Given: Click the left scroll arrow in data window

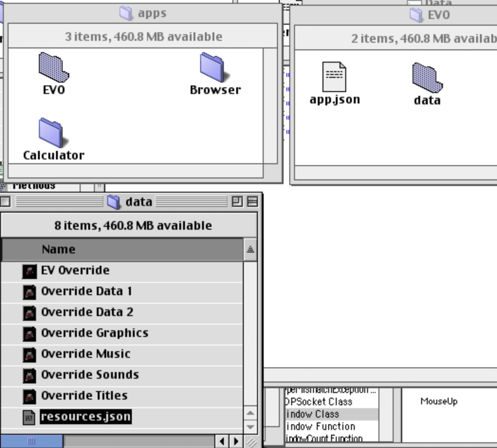Looking at the screenshot, I should click(x=222, y=441).
